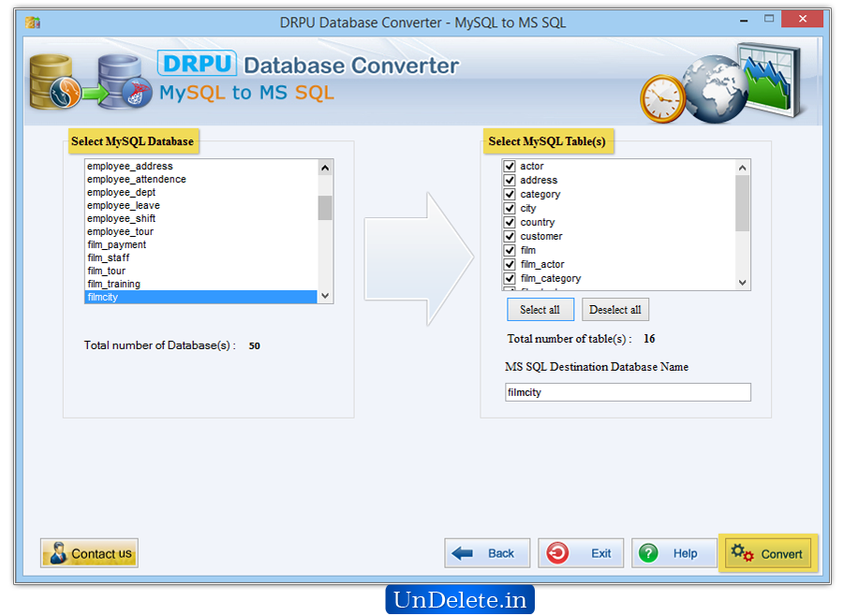Viewport: 843px width, 616px height.
Task: Click database list scroll down arrow
Action: click(325, 296)
